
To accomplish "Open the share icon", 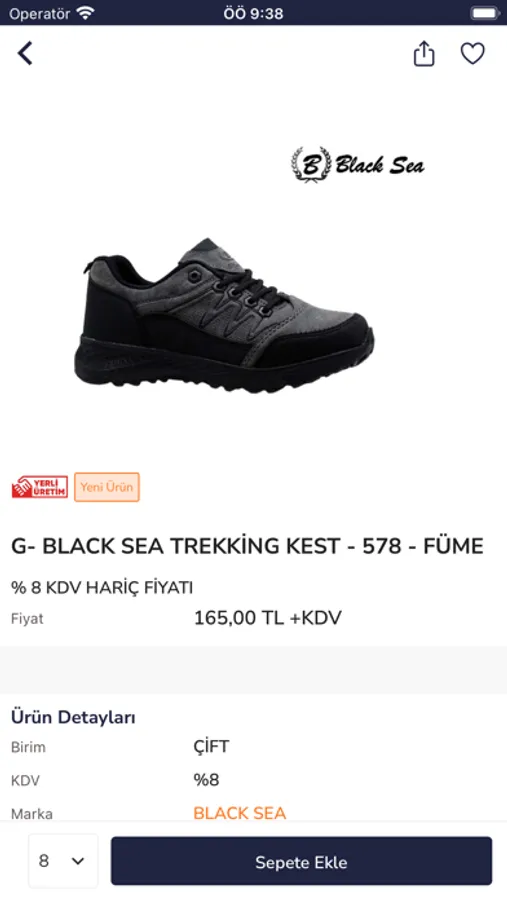I will point(424,53).
